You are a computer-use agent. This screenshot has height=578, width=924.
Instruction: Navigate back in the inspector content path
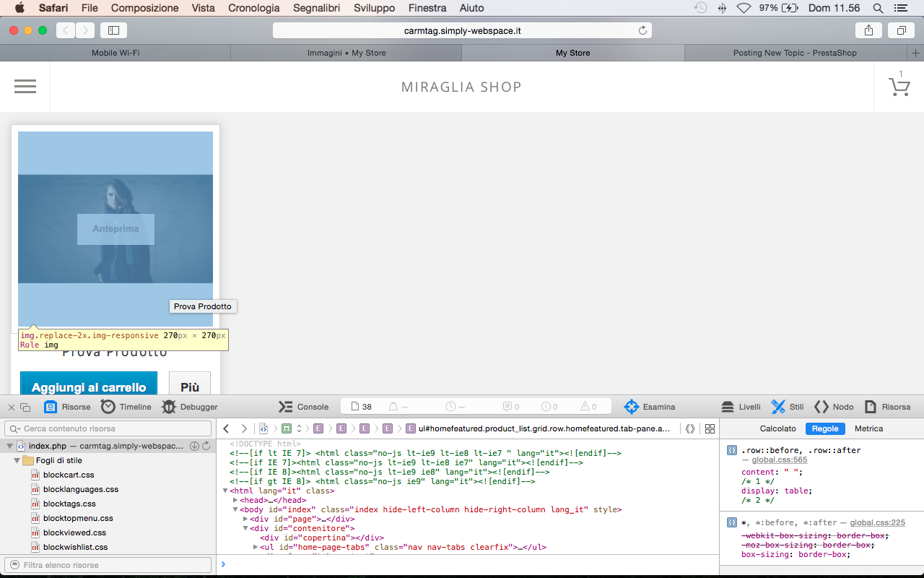tap(226, 428)
